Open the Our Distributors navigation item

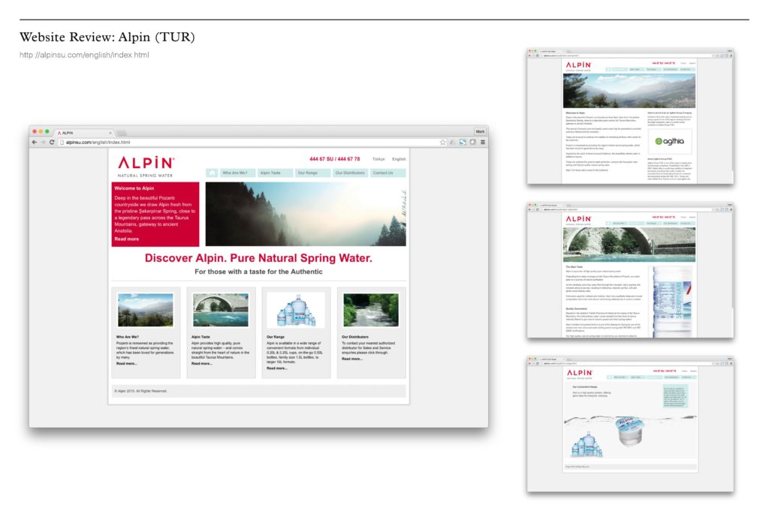pos(350,173)
